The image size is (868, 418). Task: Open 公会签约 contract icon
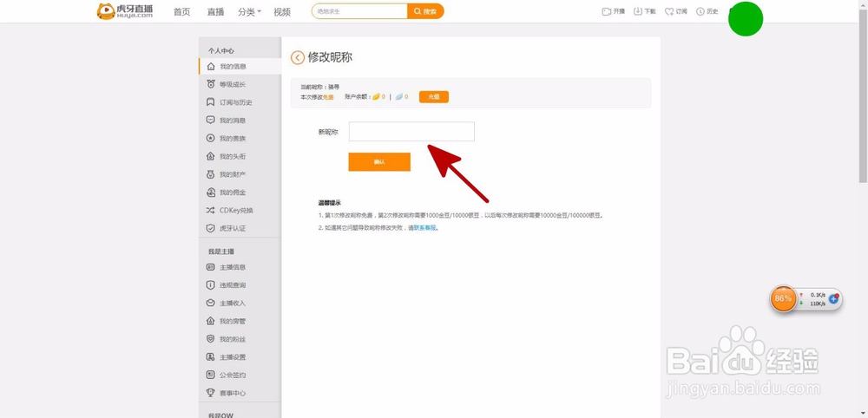[210, 375]
